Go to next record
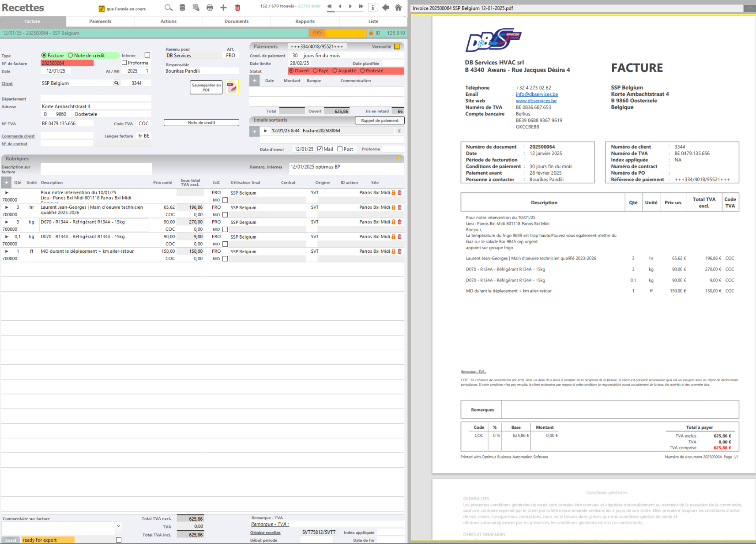The height and width of the screenshot is (544, 756). coord(350,7)
